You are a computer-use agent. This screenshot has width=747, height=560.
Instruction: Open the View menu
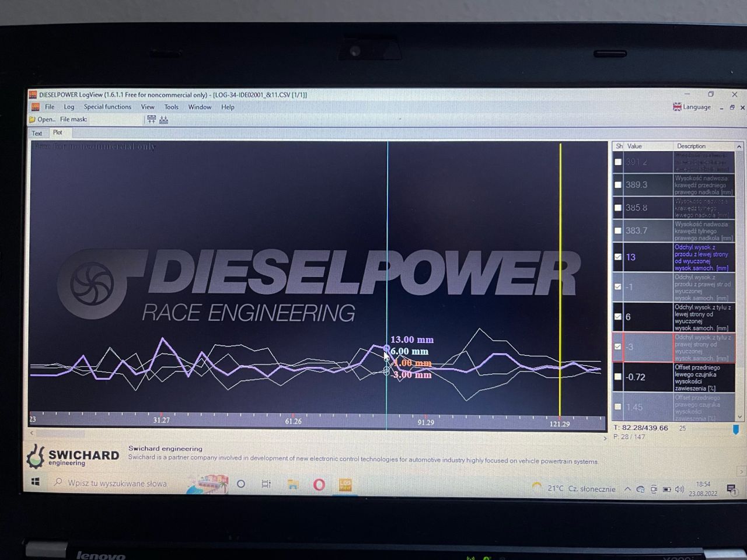click(x=148, y=107)
